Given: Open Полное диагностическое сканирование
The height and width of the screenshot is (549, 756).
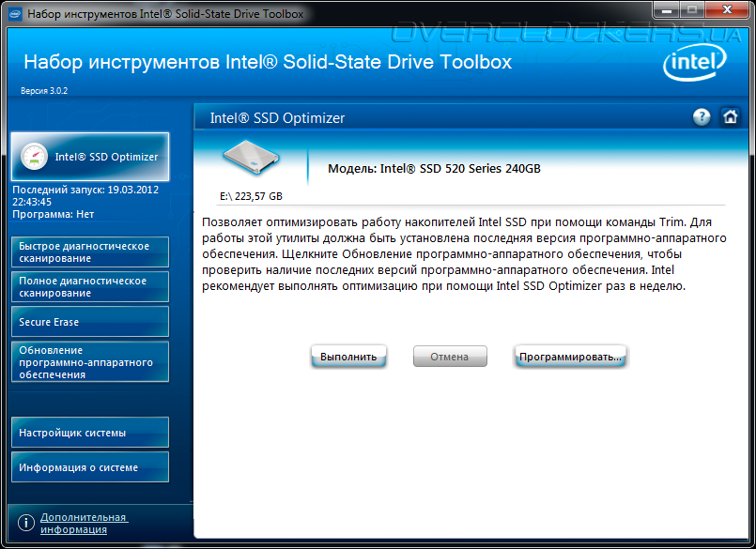Looking at the screenshot, I should (x=90, y=287).
